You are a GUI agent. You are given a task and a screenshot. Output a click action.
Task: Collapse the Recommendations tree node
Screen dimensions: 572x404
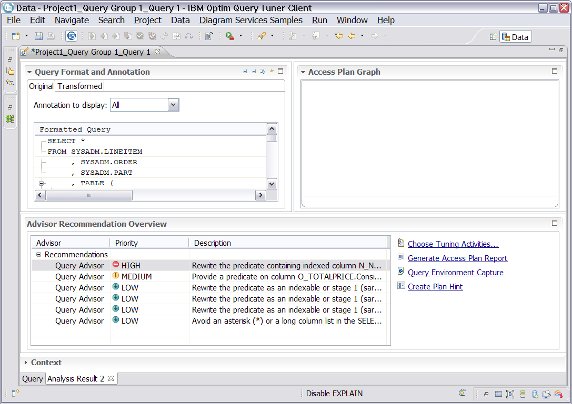pyautogui.click(x=38, y=254)
